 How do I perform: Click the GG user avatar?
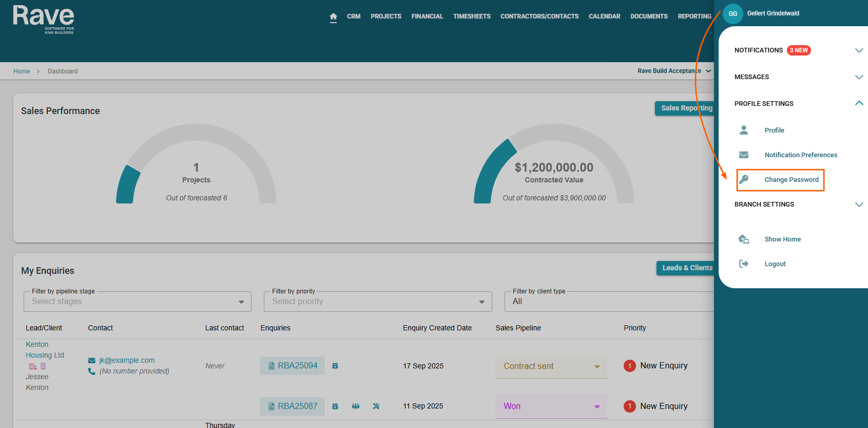[732, 14]
